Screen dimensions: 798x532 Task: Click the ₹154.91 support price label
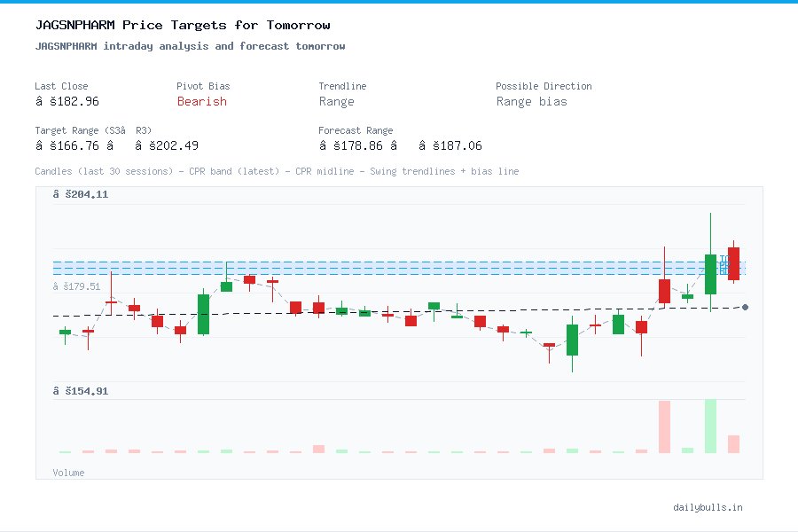(x=82, y=390)
